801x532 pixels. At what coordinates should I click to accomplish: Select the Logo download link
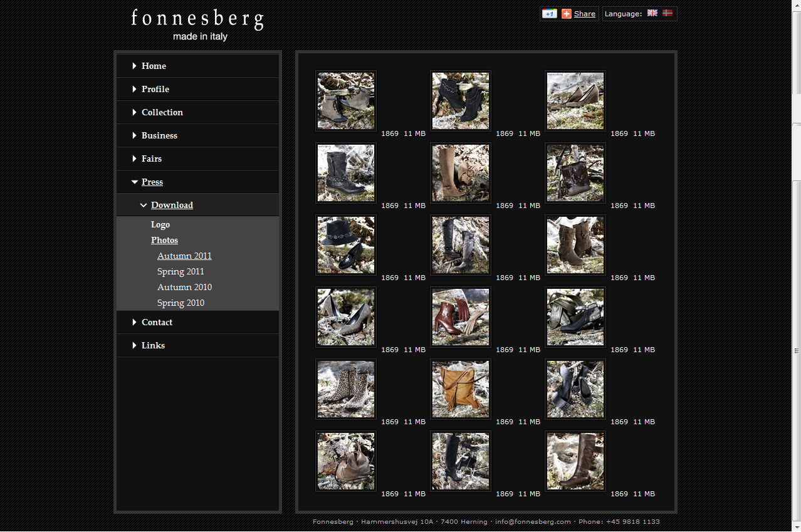pyautogui.click(x=160, y=224)
